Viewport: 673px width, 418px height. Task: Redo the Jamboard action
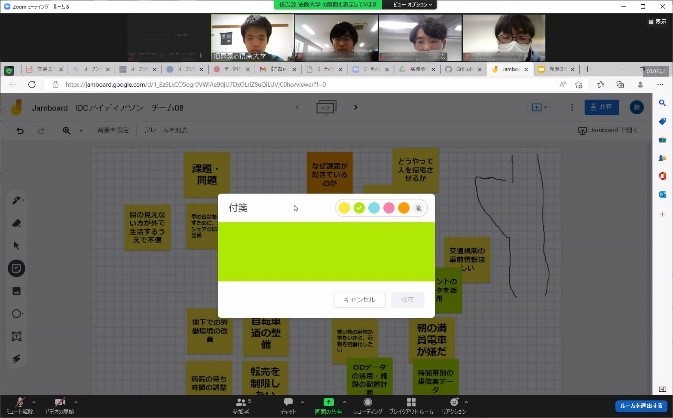41,130
